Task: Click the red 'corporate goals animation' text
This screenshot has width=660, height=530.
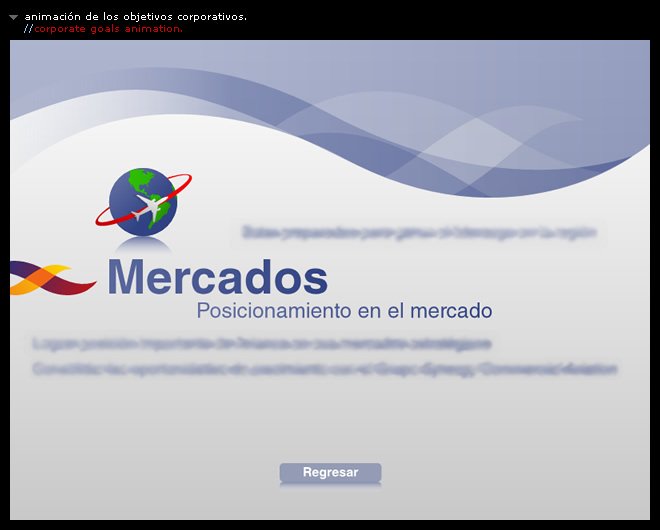Action: point(109,29)
